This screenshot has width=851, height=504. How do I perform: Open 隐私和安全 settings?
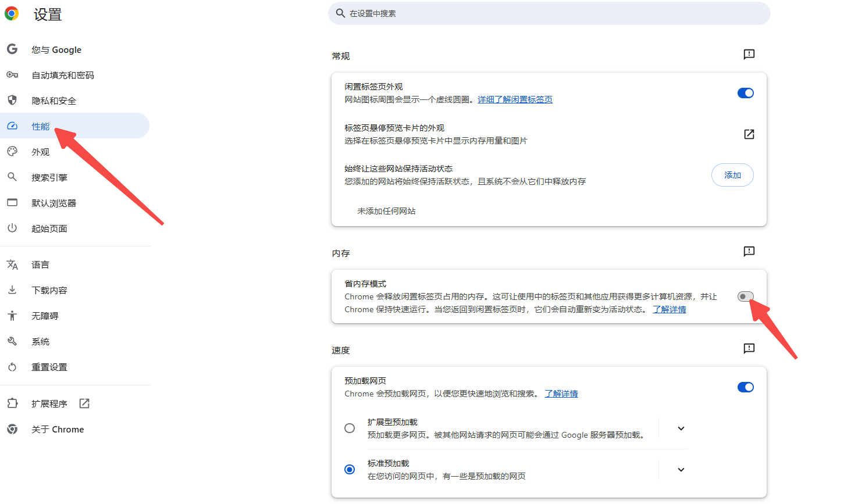click(74, 101)
